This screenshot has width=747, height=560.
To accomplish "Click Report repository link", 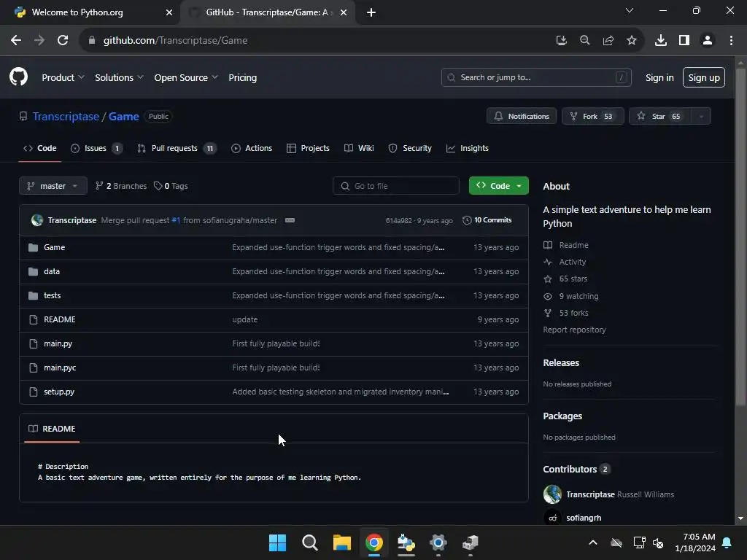I will (574, 330).
